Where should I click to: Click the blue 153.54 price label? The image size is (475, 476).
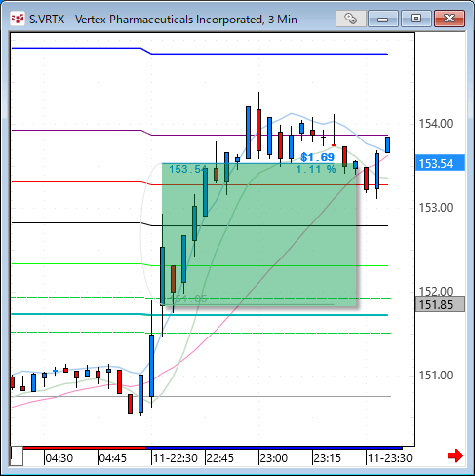point(440,163)
